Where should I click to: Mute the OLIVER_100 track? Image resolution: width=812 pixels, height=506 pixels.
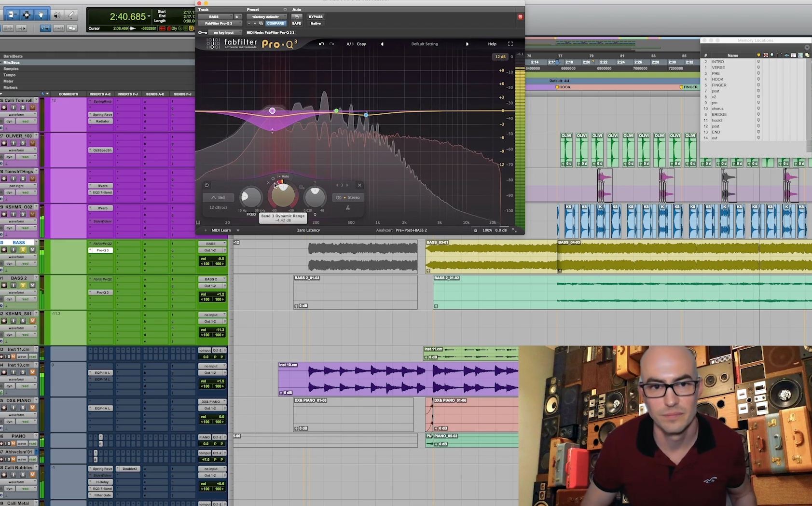tap(32, 143)
